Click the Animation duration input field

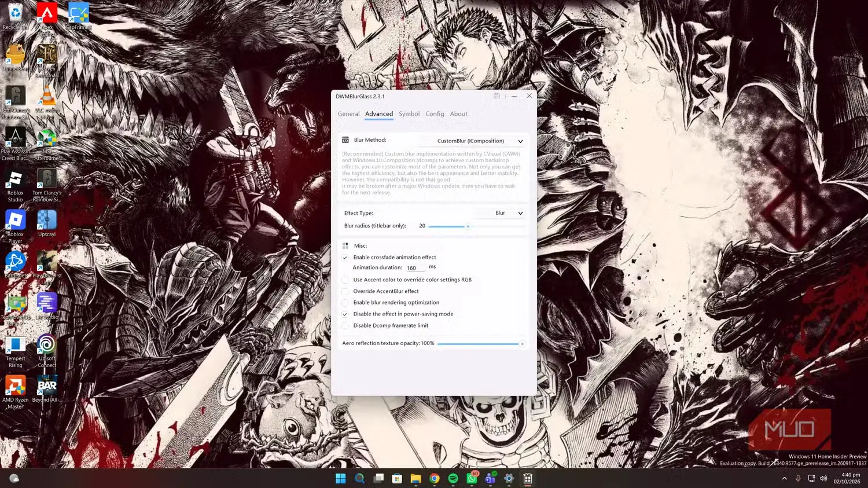click(415, 268)
